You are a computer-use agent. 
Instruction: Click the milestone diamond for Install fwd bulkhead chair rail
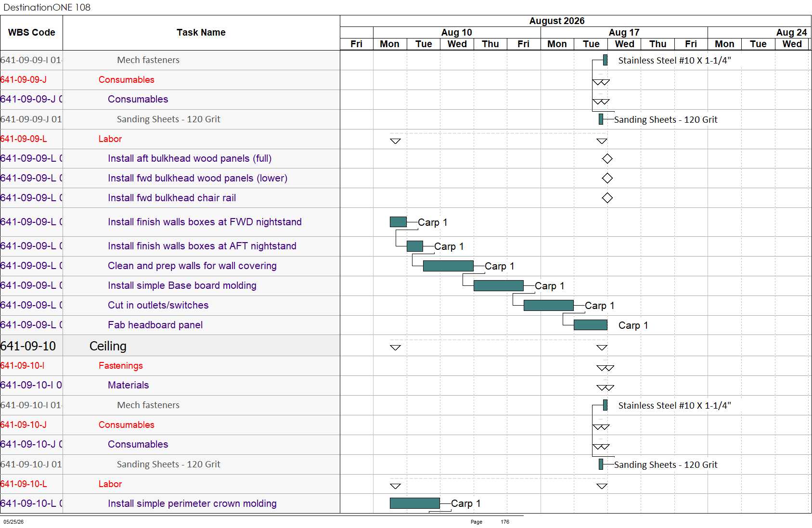607,198
